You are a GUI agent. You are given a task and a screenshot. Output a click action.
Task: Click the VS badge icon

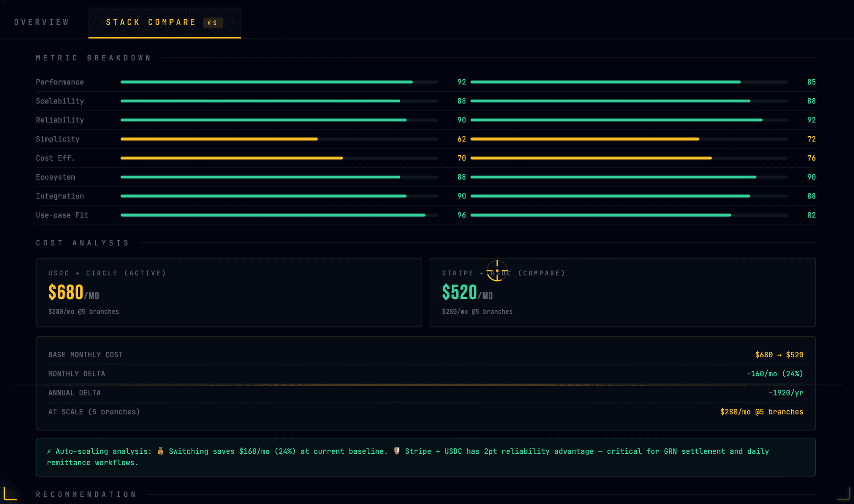click(x=213, y=23)
